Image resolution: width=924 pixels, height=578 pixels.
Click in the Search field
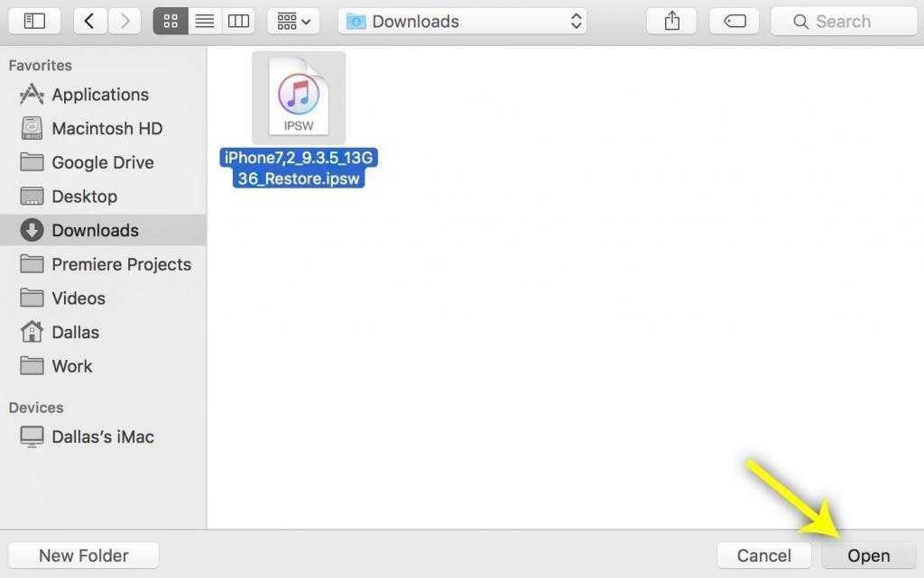tap(843, 22)
